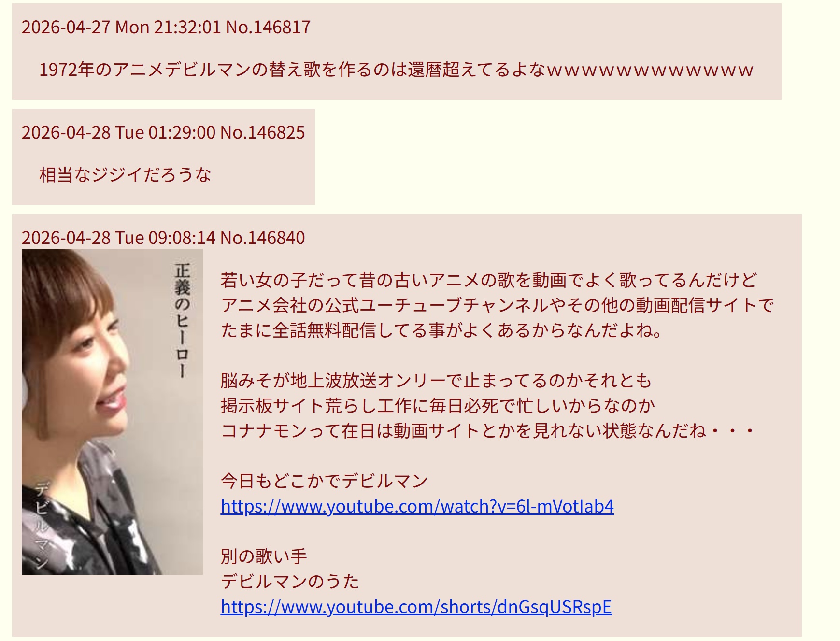Click the line starting with 脳みそが地上波放送

coord(436,381)
